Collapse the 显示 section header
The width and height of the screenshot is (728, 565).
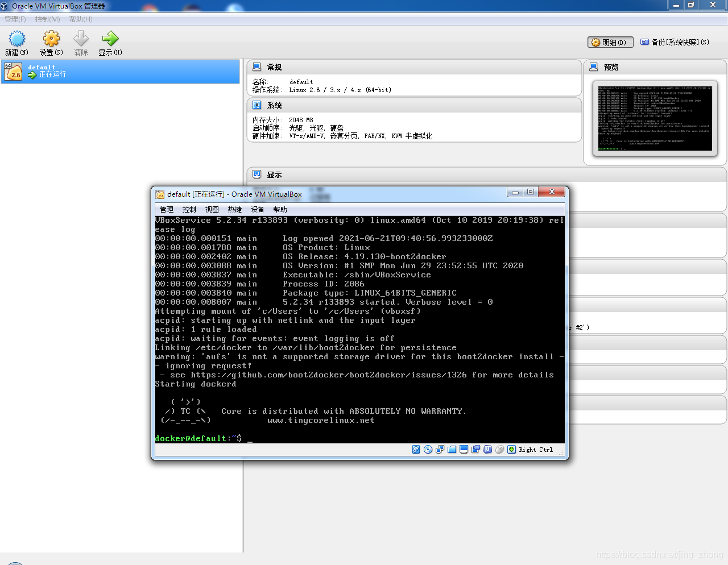[x=487, y=175]
